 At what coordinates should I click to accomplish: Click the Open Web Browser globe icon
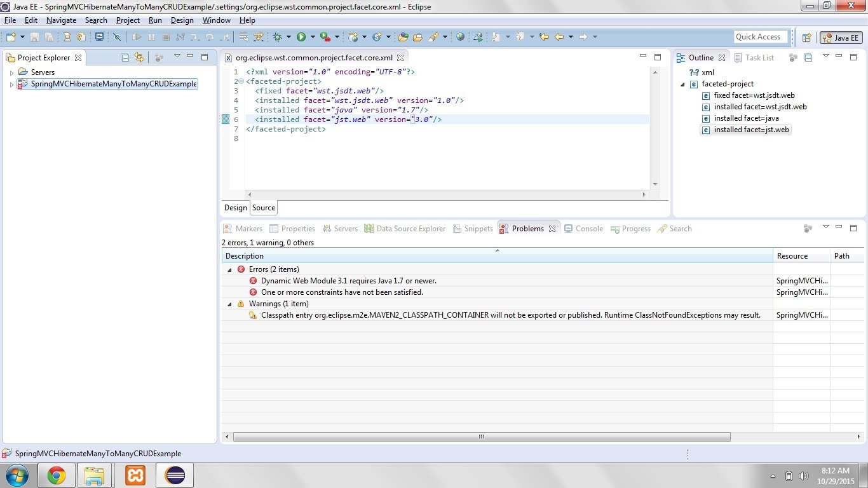(x=460, y=37)
